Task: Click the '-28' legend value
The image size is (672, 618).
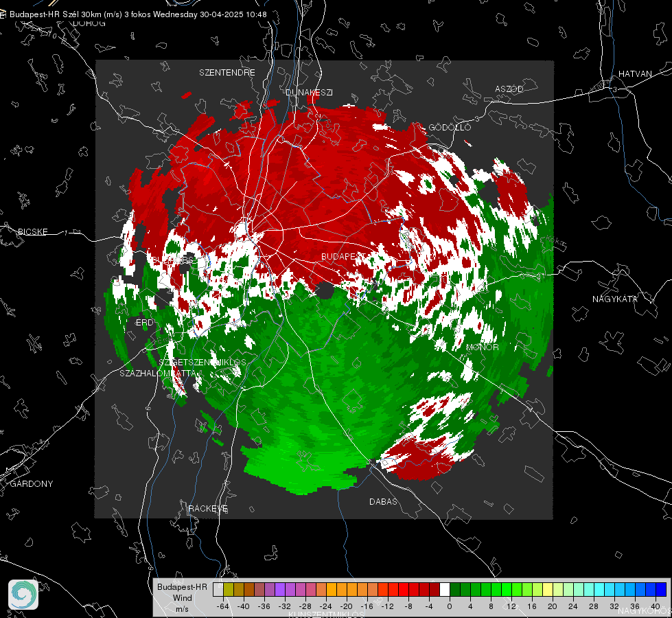Action: pyautogui.click(x=305, y=606)
